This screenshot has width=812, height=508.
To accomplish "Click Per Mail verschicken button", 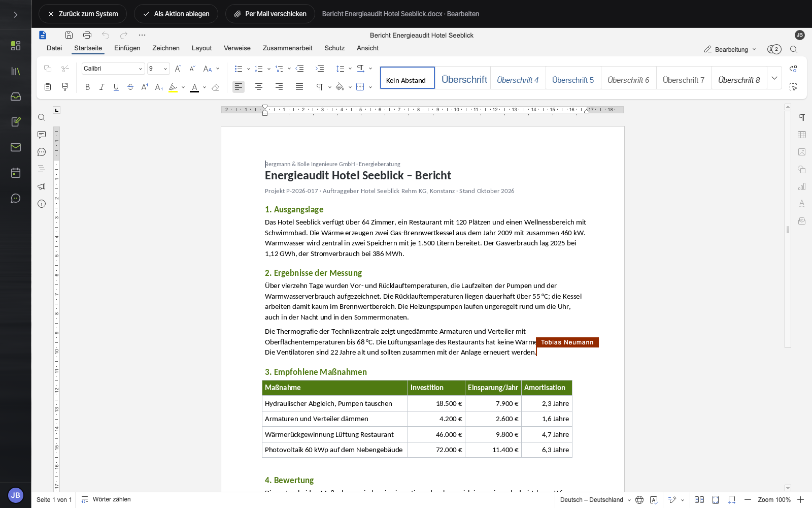I will click(x=270, y=14).
